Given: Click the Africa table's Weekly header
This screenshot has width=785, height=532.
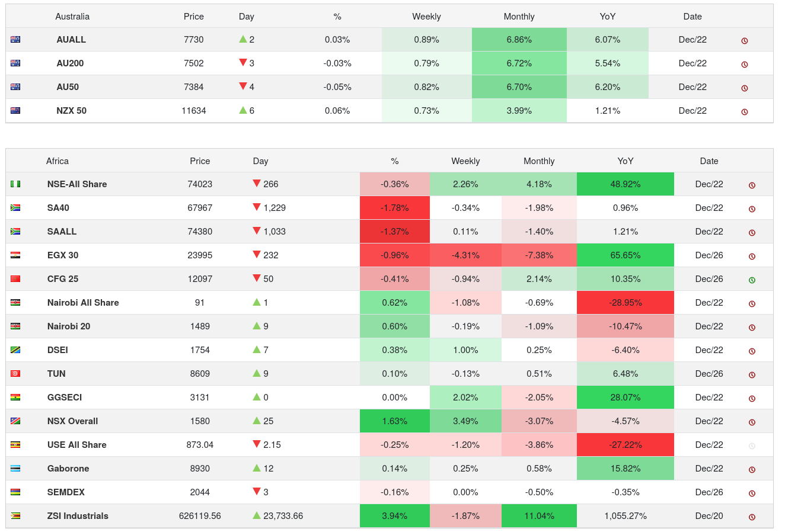Looking at the screenshot, I should (465, 161).
